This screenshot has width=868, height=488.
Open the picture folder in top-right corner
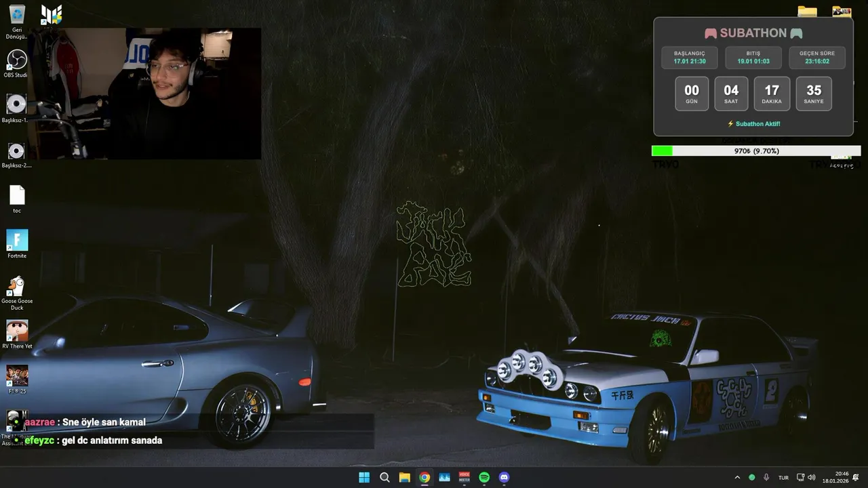click(842, 12)
